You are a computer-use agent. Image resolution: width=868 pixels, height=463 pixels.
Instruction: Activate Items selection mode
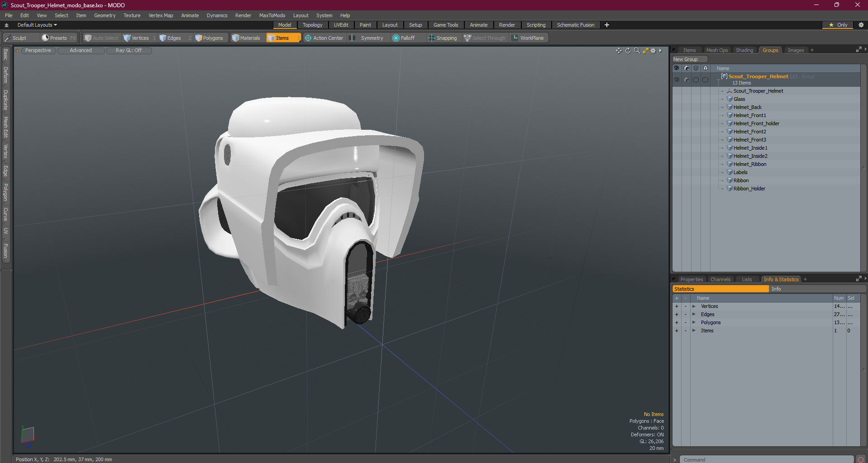coord(283,38)
